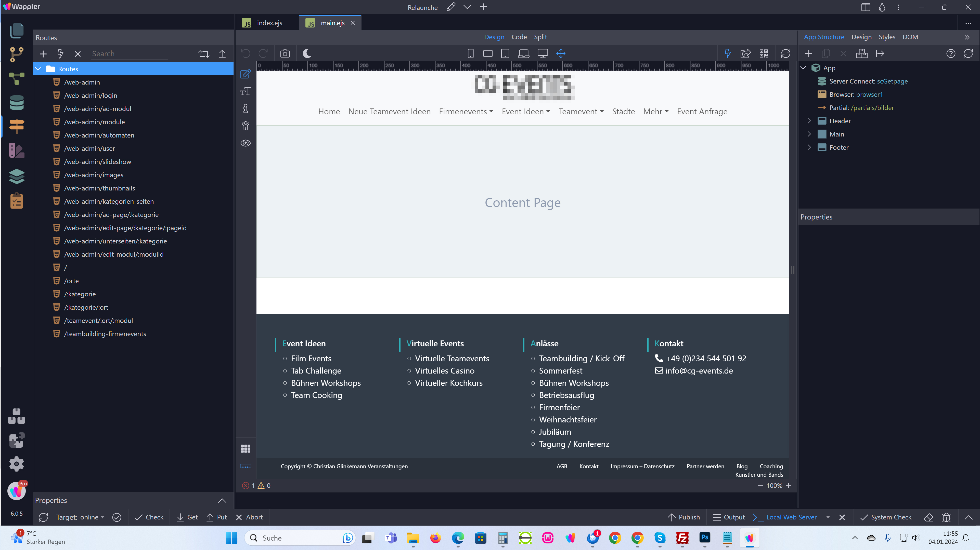Click the add new route plus icon

43,54
